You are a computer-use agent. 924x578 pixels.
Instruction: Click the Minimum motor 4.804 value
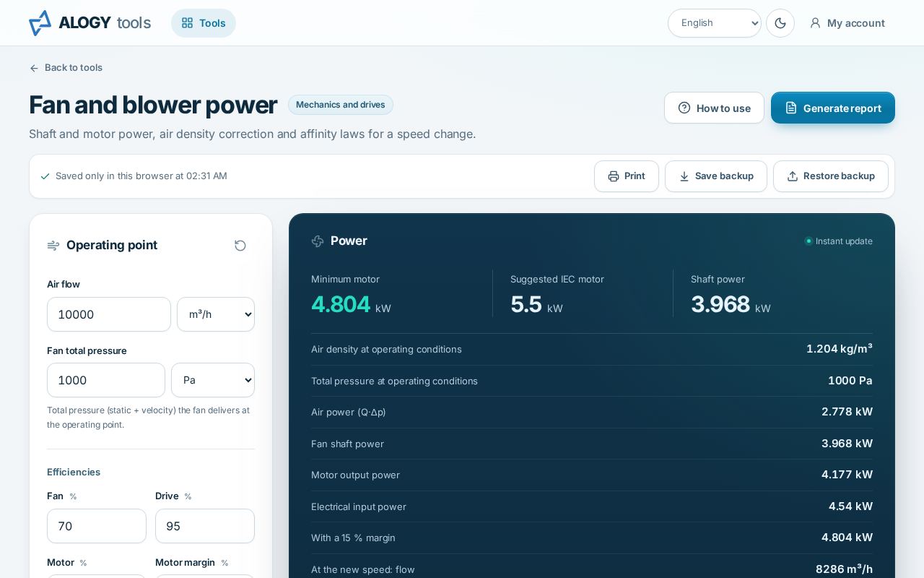coord(341,304)
